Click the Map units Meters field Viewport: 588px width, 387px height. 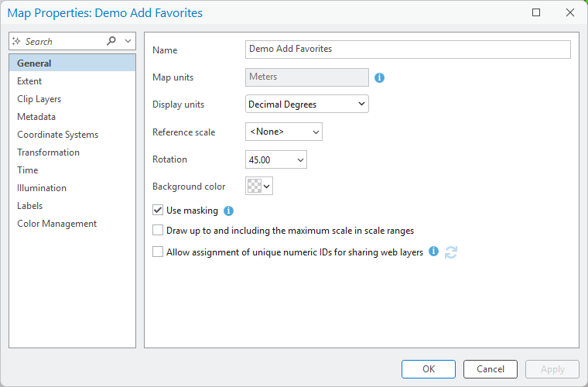click(x=306, y=77)
